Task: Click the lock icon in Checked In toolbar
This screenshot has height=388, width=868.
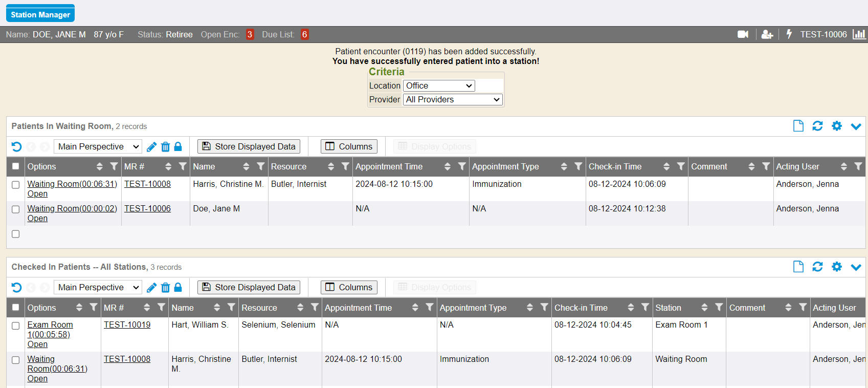Action: pyautogui.click(x=178, y=288)
